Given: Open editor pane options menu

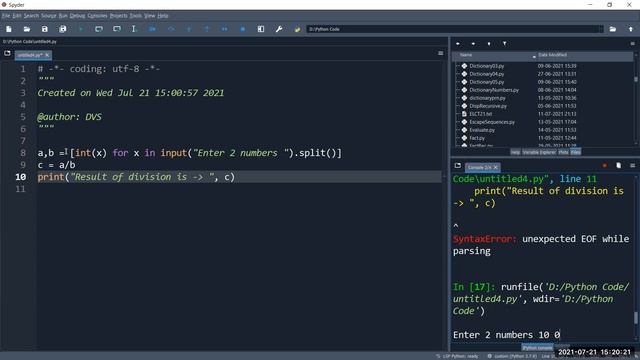Looking at the screenshot, I should pos(440,53).
